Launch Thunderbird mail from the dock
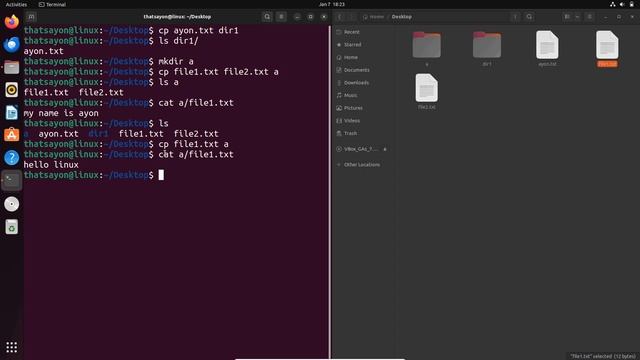This screenshot has width=640, height=360. pyautogui.click(x=11, y=44)
